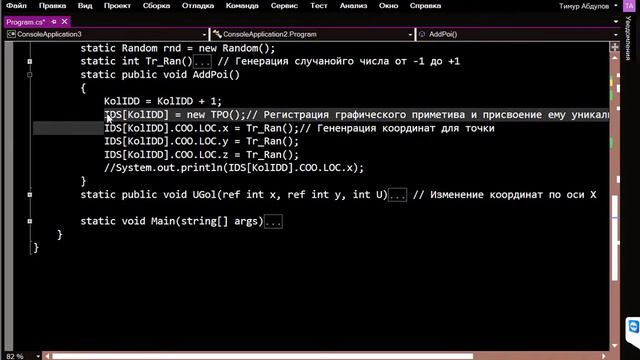Click the vertical scrollbar thumb

(615, 238)
